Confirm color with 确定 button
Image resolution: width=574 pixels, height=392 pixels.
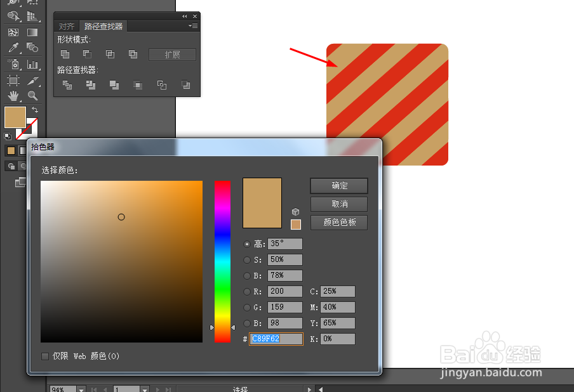(339, 186)
